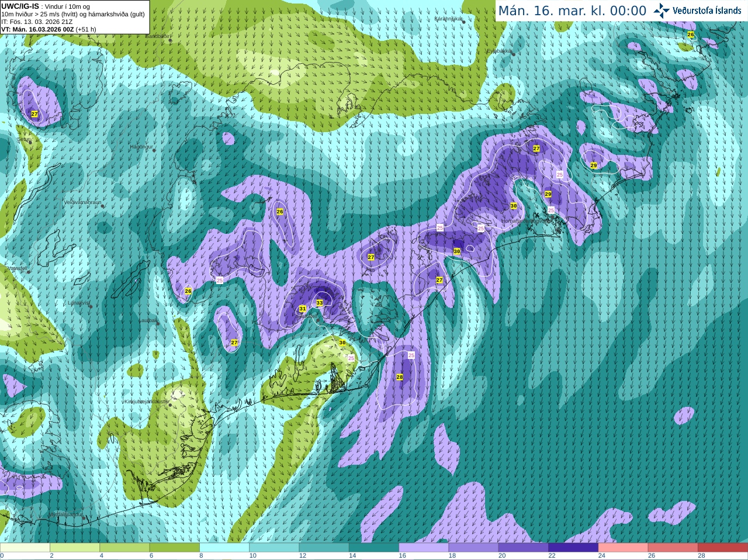This screenshot has width=748, height=560.
Task: Click the yellow 27 gust marker north of Setur
Action: [34, 114]
